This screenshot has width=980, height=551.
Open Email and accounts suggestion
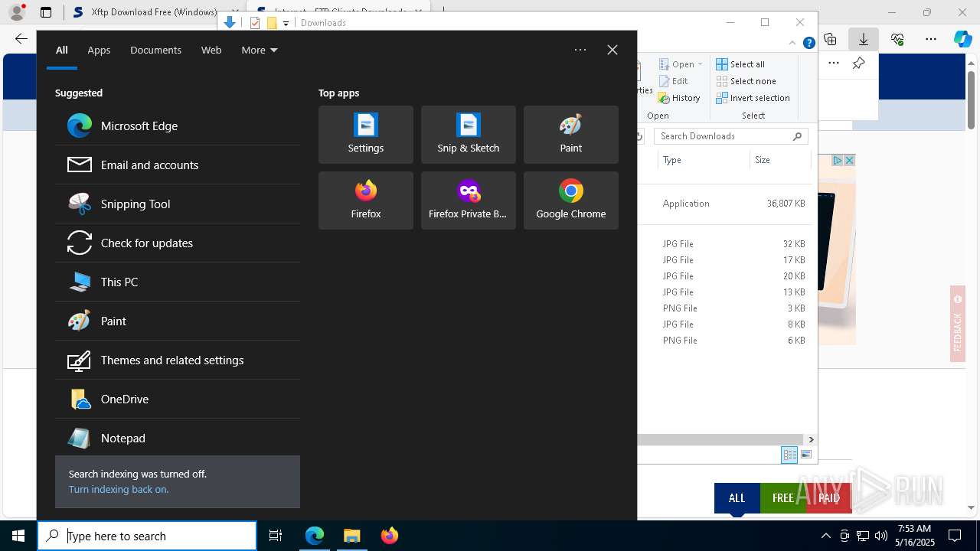click(x=178, y=165)
